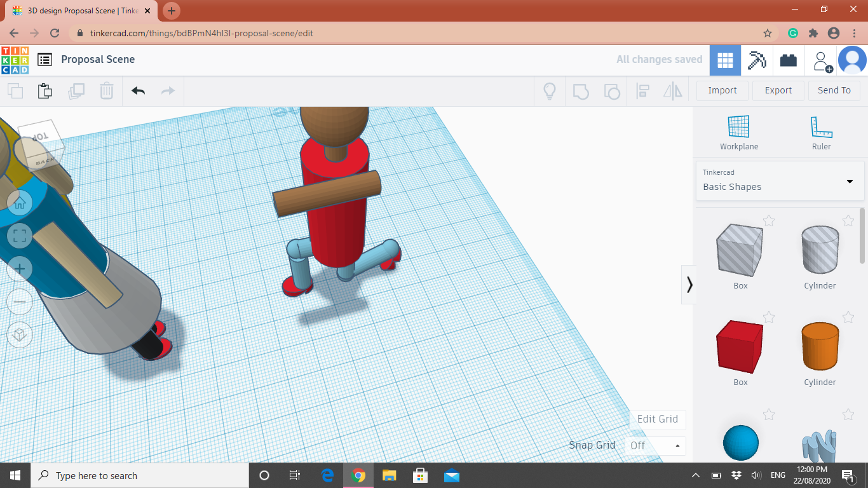This screenshot has height=488, width=868.
Task: Select the Ruler tool
Action: [x=821, y=133]
